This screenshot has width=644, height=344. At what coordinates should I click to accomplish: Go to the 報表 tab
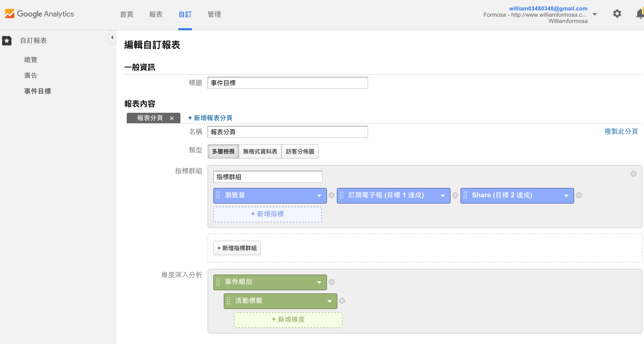pos(156,14)
